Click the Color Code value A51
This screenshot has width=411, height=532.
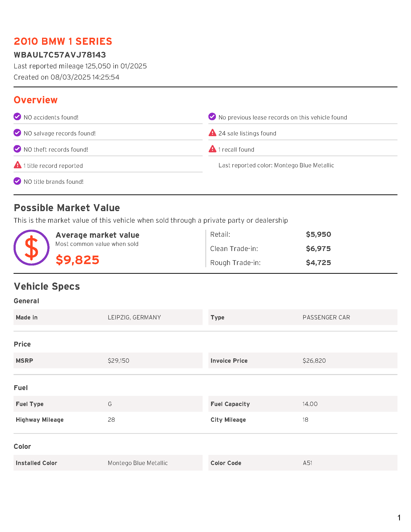307,463
